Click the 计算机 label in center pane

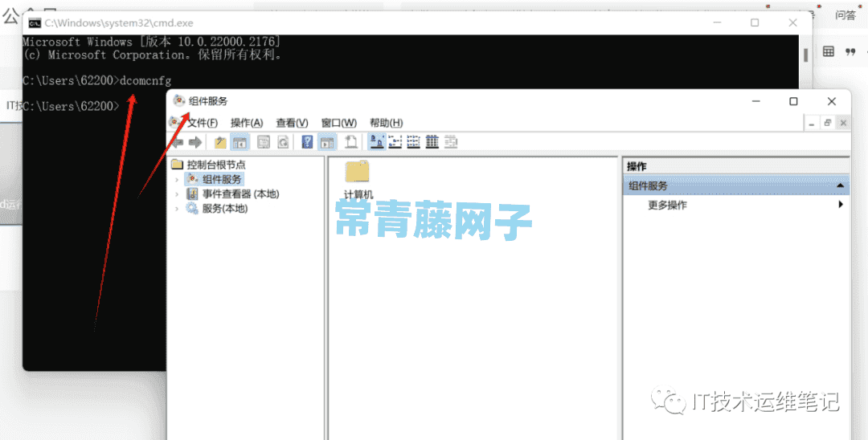(x=358, y=194)
